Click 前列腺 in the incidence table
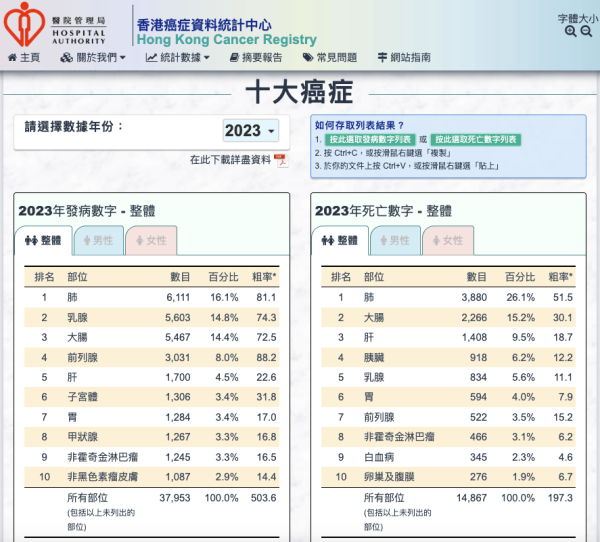Screen dimensions: 600x542 [82, 358]
